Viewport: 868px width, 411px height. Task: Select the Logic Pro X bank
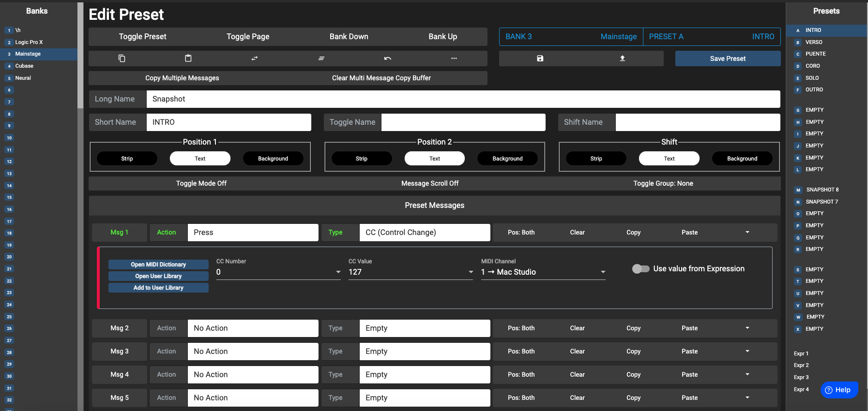click(29, 42)
